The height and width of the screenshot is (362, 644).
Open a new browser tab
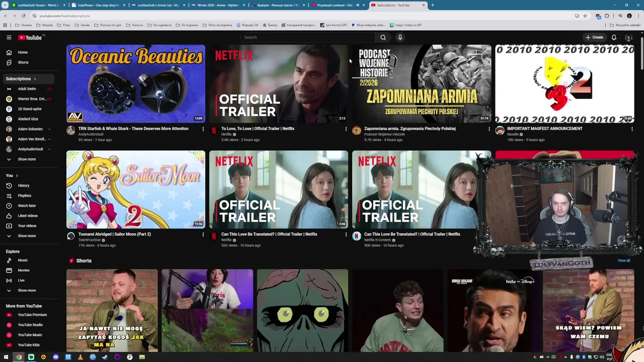[433, 5]
